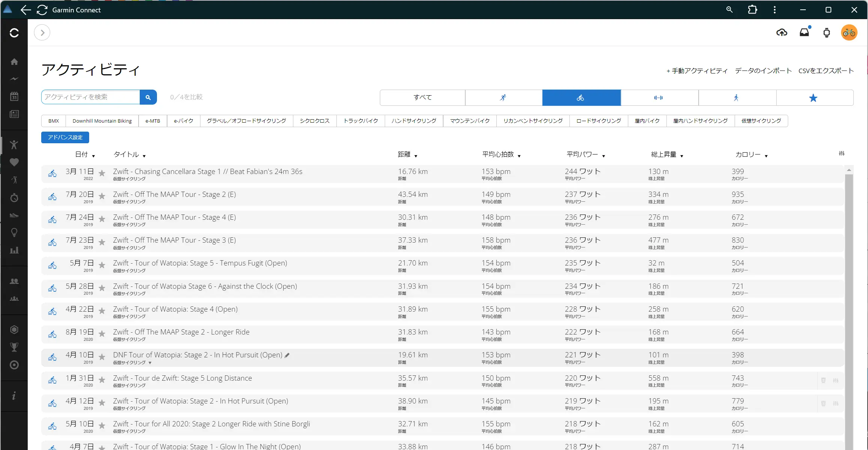This screenshot has width=868, height=450.
Task: Open the Training stopwatch icon in sidebar
Action: [x=14, y=198]
